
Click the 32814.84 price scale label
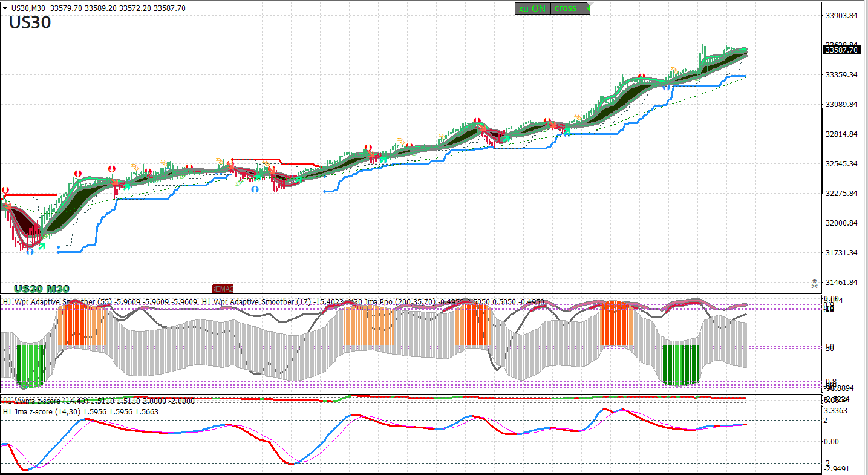pos(841,134)
